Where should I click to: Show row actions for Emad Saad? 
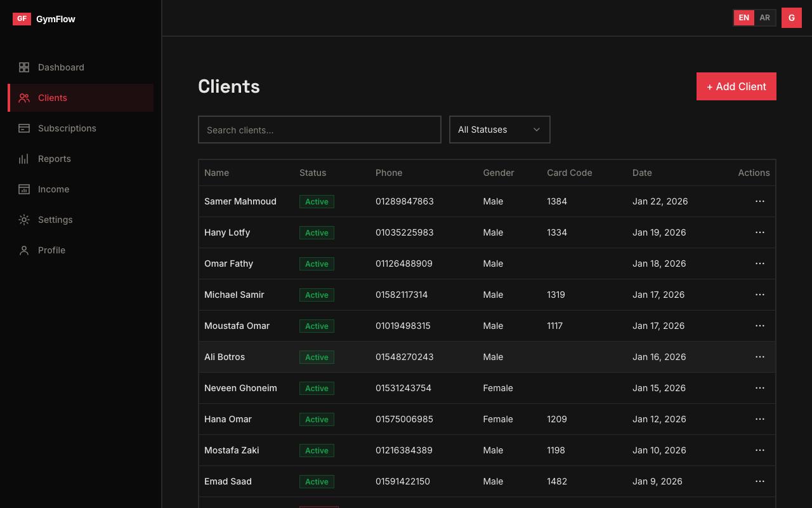click(759, 481)
